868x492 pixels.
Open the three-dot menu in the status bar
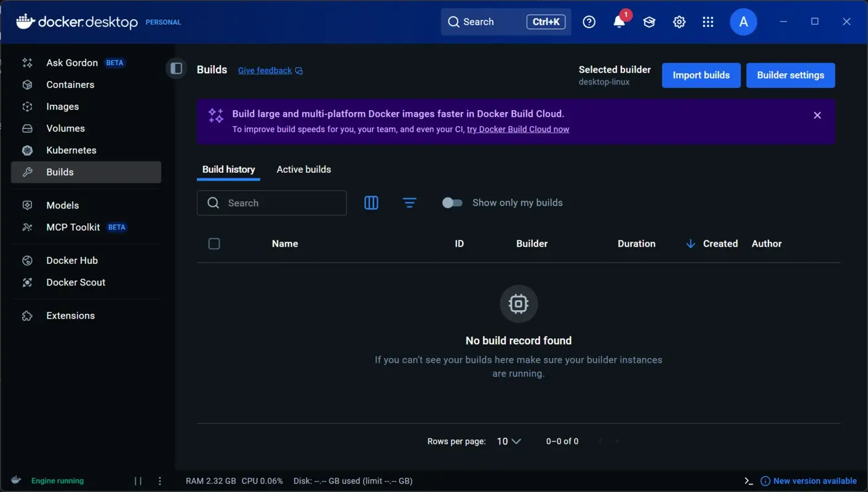(159, 480)
